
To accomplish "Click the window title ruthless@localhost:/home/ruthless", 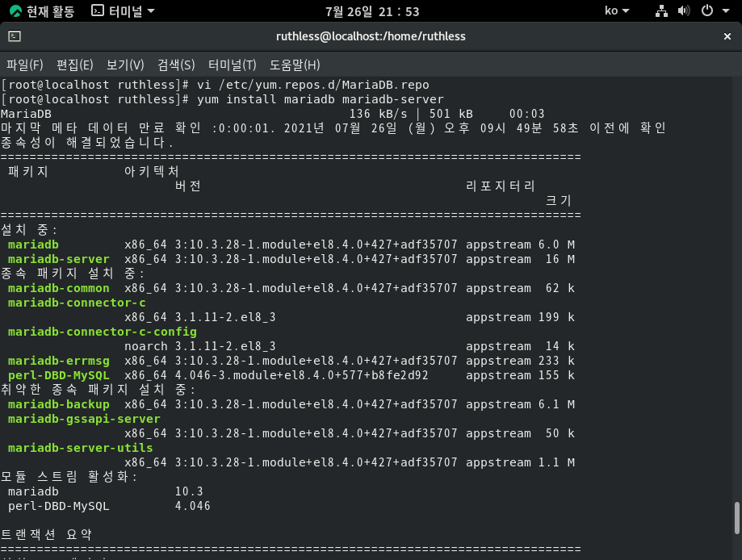I will [x=371, y=36].
